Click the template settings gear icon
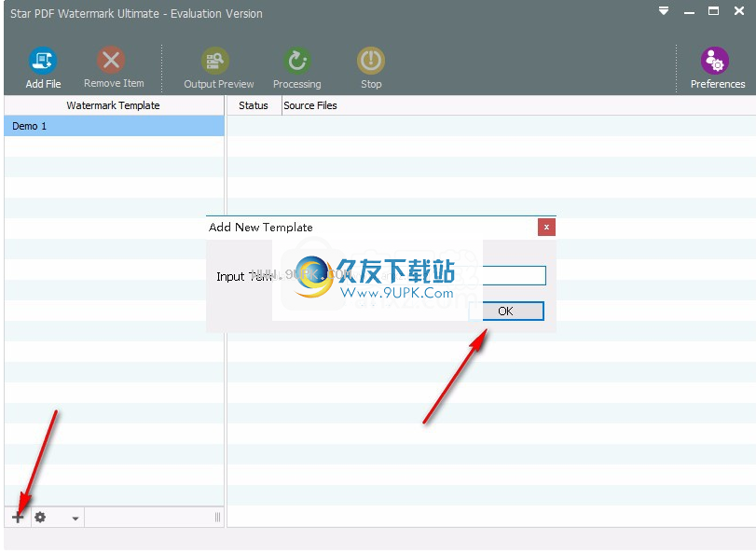 pos(40,518)
